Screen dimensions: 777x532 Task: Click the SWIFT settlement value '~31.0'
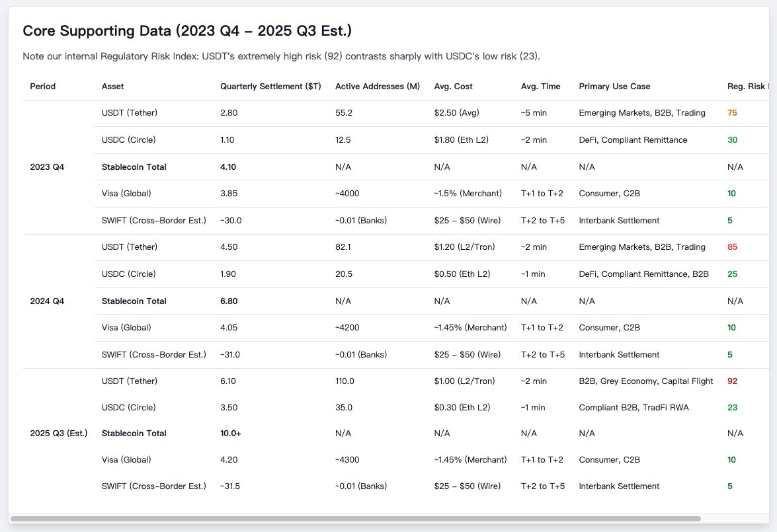[230, 355]
